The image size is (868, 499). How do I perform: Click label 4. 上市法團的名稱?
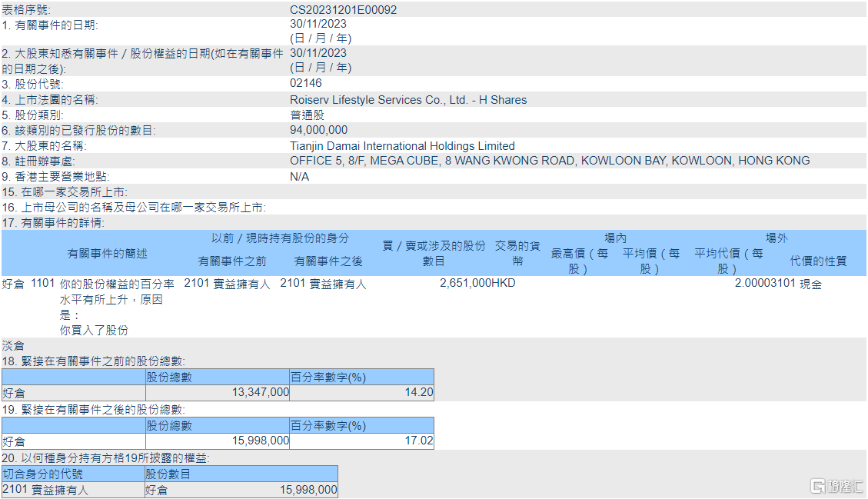tap(50, 100)
